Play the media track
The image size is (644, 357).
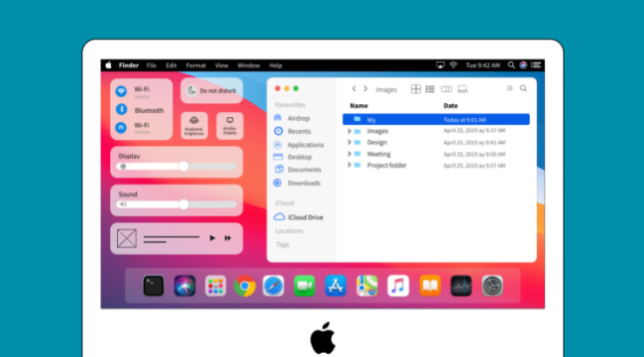click(x=212, y=238)
